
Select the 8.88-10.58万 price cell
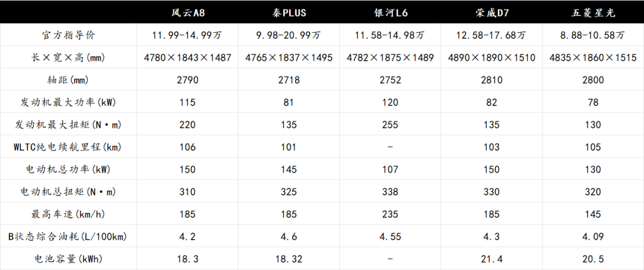coord(592,35)
